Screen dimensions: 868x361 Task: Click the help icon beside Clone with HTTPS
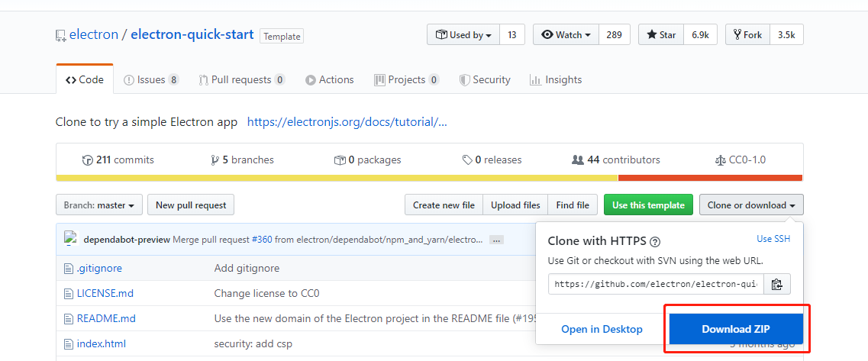(x=654, y=241)
